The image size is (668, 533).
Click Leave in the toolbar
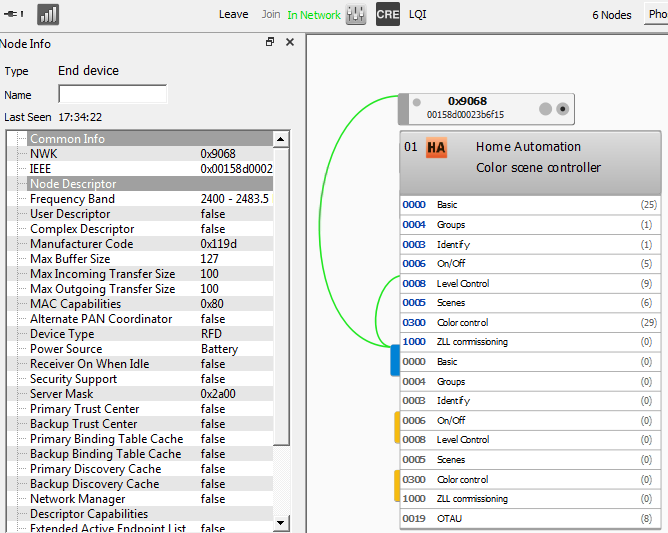click(233, 14)
